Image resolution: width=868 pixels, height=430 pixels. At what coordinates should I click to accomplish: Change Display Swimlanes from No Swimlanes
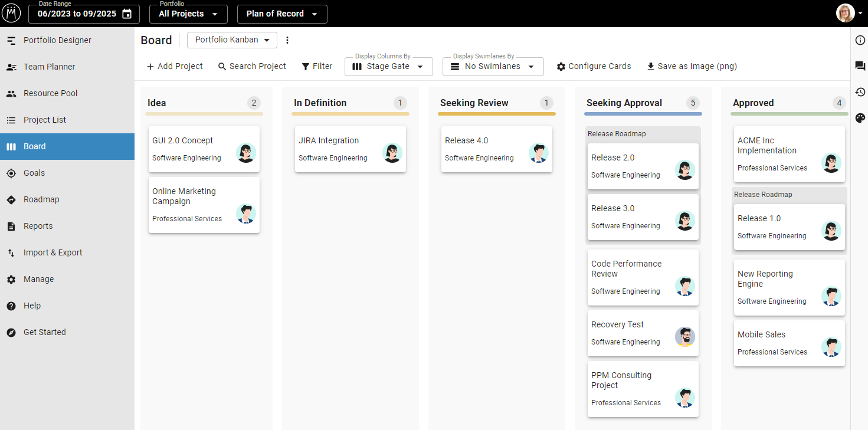[493, 66]
